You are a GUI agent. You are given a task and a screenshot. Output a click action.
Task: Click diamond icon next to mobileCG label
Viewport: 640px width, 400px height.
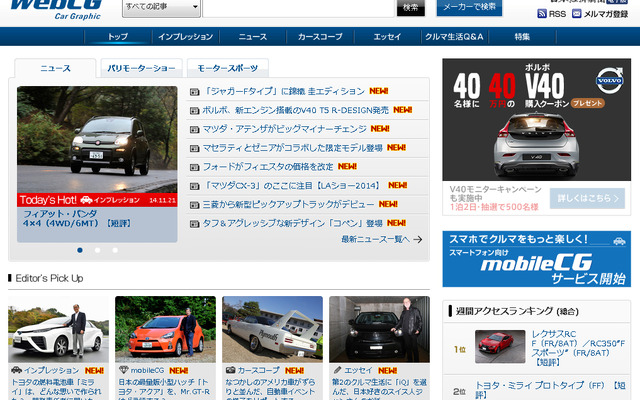123,370
